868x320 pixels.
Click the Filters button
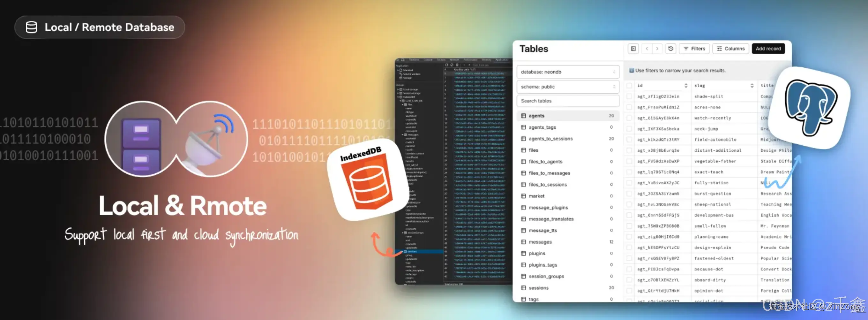tap(694, 49)
